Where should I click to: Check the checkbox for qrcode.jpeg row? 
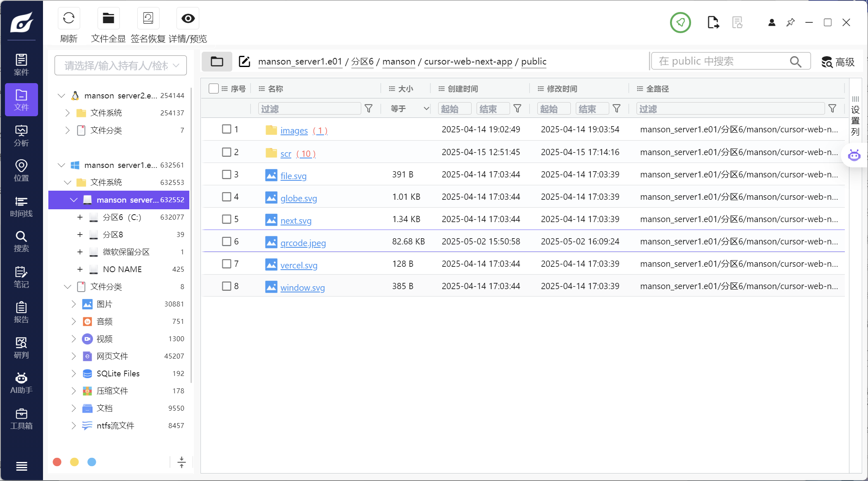pos(227,242)
